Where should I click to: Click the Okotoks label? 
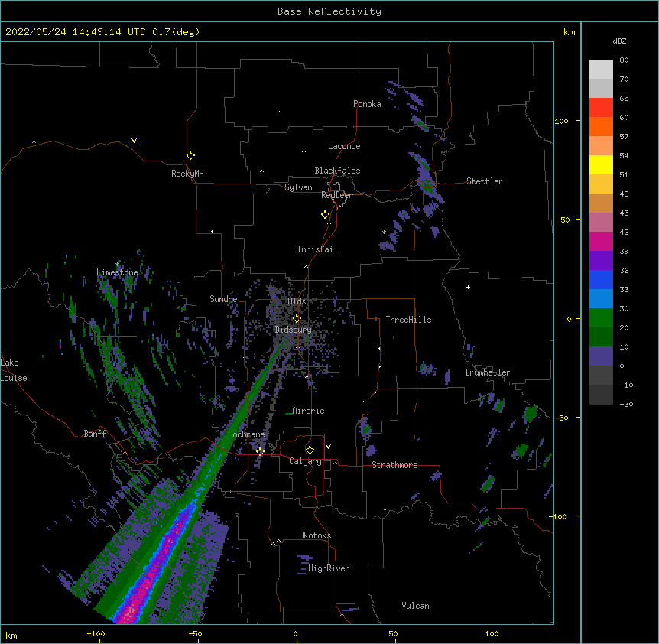[x=315, y=535]
